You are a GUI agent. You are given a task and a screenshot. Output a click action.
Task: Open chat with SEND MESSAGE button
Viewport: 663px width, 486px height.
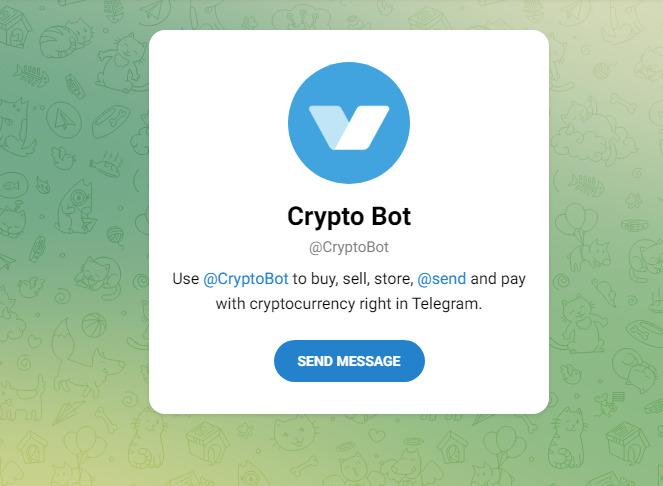coord(349,361)
